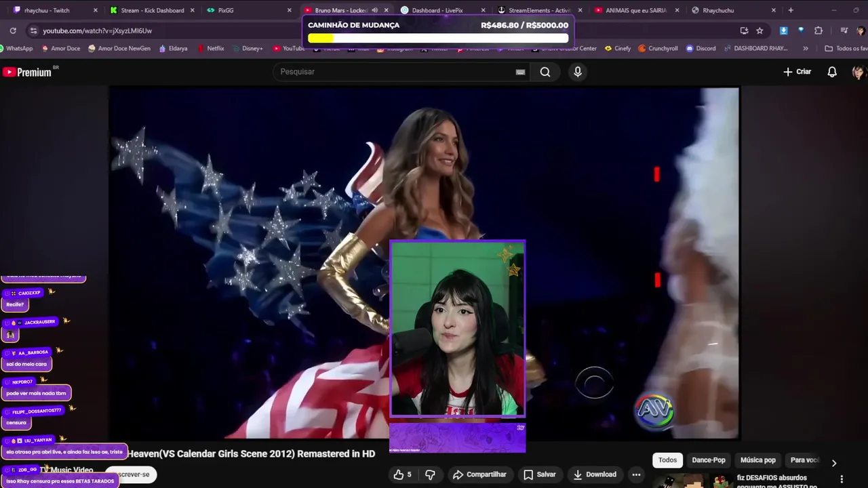
Task: Switch to the PixGG browser tab
Action: point(248,10)
